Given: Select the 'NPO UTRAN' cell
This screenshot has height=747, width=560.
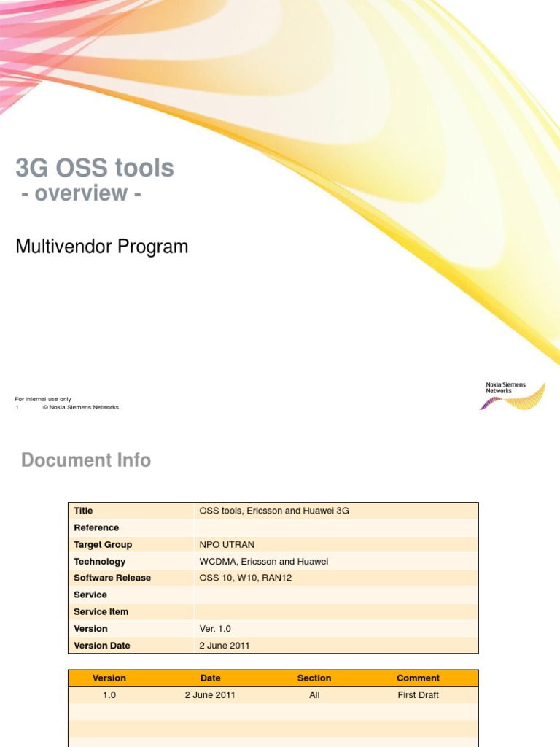Looking at the screenshot, I should click(x=227, y=544).
